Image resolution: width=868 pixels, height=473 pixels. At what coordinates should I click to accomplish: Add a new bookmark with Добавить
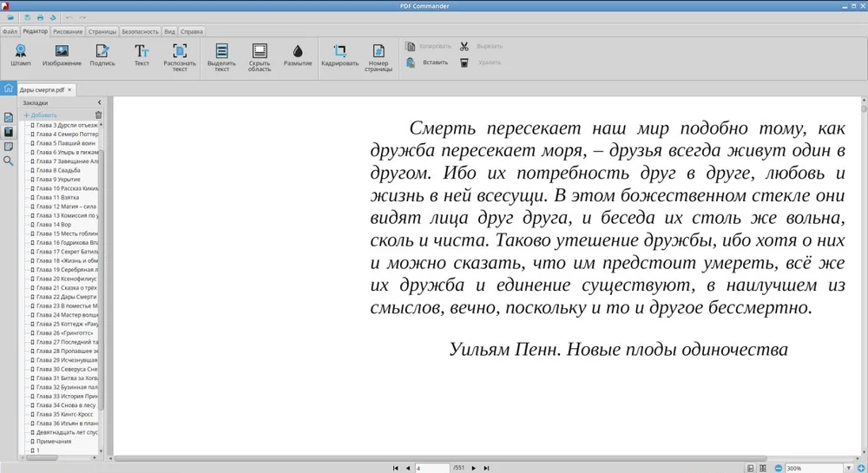coord(41,115)
